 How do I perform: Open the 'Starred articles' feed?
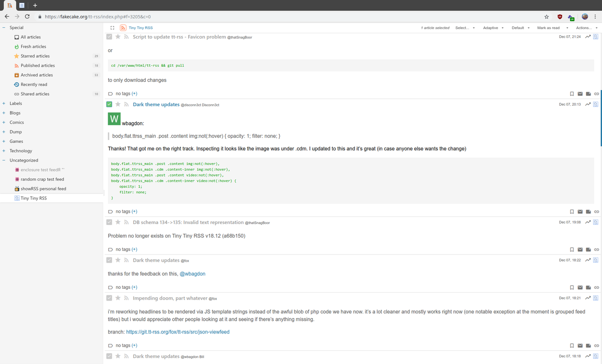click(35, 56)
